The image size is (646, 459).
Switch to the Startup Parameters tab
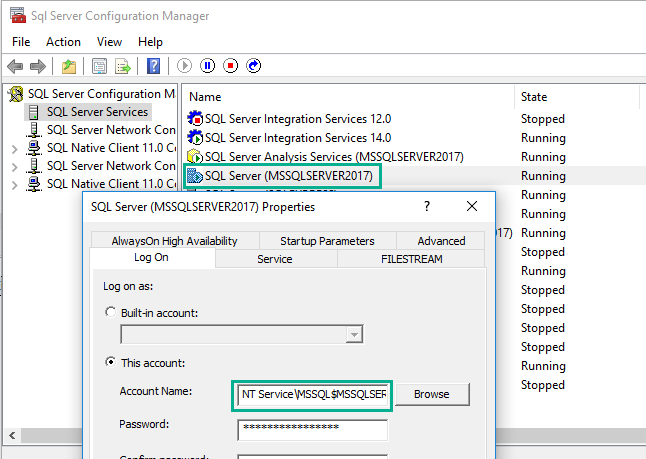coord(327,240)
